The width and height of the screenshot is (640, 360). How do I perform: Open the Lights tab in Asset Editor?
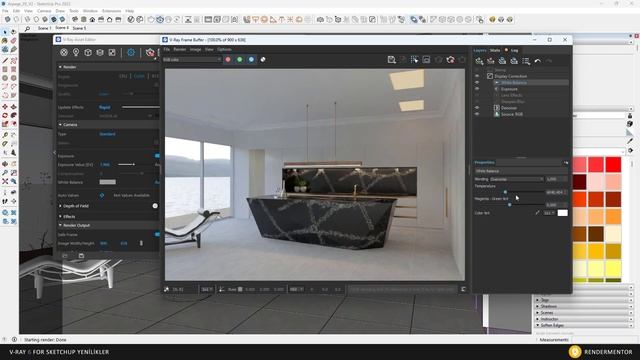point(76,53)
